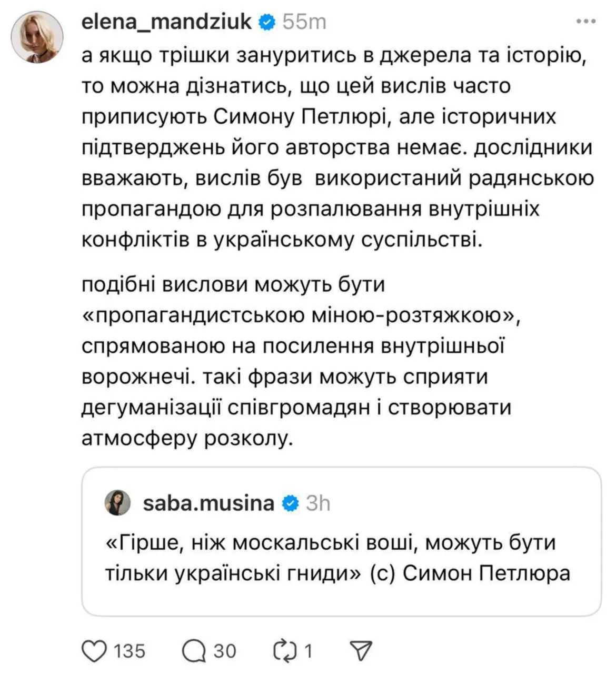Screen dimensions: 616x674
Task: Click the verified badge beside elena_mandziuk
Action: [x=267, y=22]
